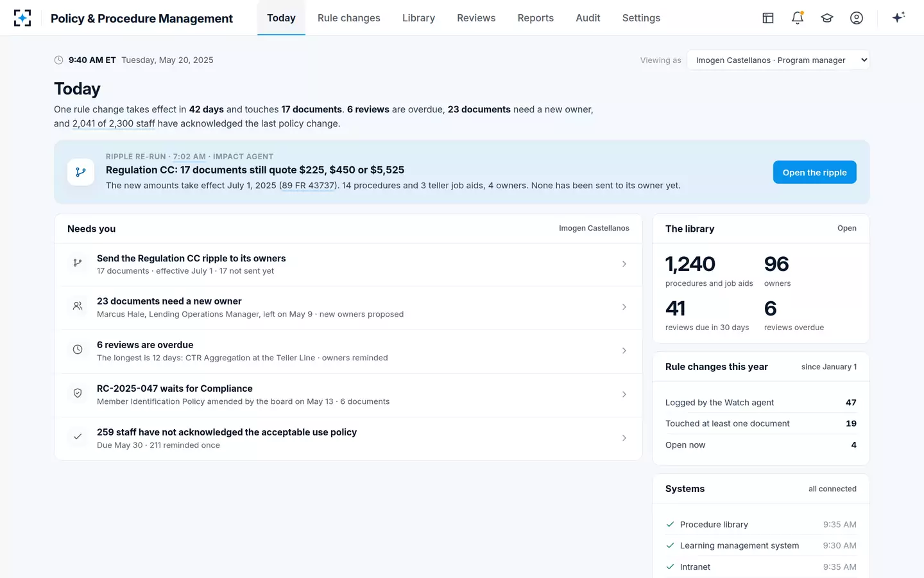The height and width of the screenshot is (578, 924).
Task: Click the Intranet system row
Action: point(761,567)
